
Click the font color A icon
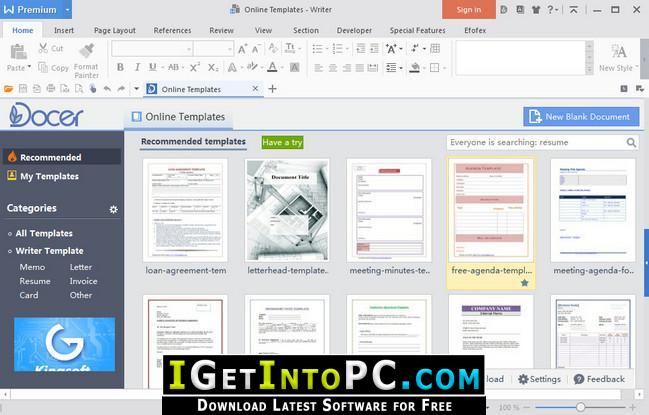pos(272,67)
